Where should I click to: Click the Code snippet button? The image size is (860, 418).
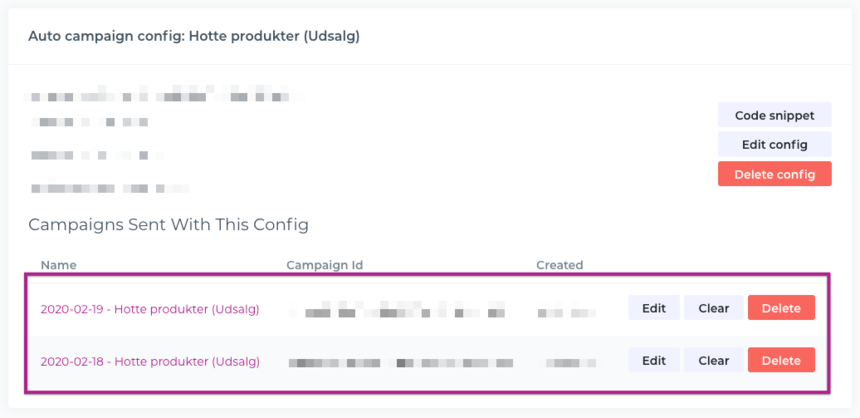coord(774,115)
